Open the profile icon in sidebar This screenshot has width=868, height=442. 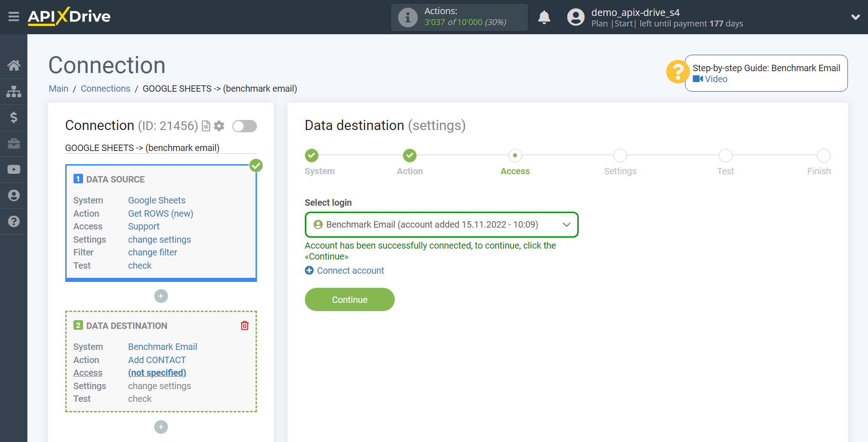pyautogui.click(x=14, y=196)
